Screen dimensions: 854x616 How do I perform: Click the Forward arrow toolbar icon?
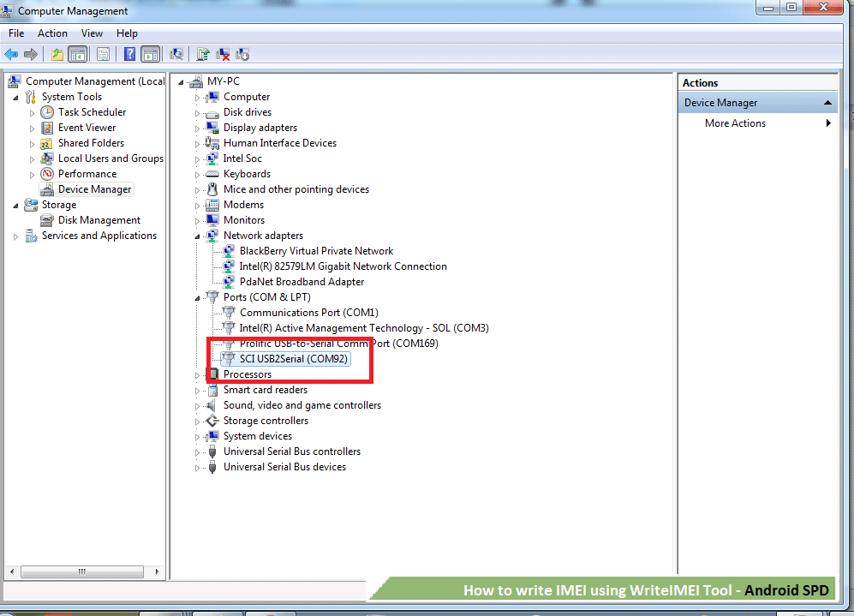point(31,55)
